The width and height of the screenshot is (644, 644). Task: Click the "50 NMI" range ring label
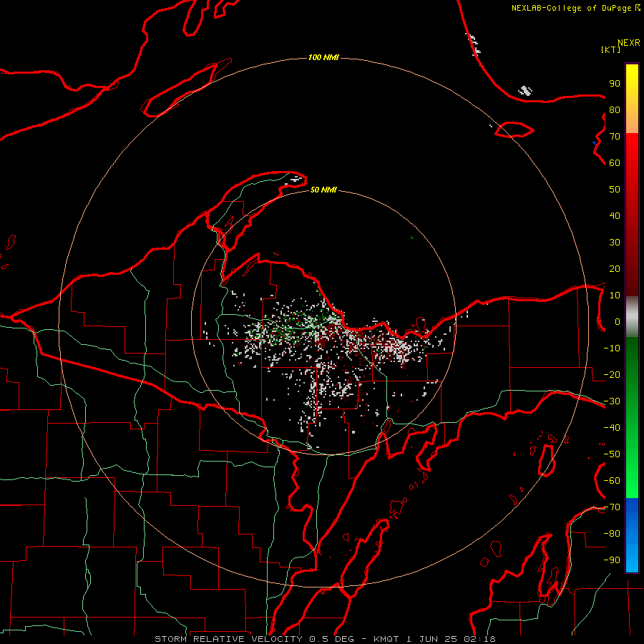pyautogui.click(x=323, y=190)
